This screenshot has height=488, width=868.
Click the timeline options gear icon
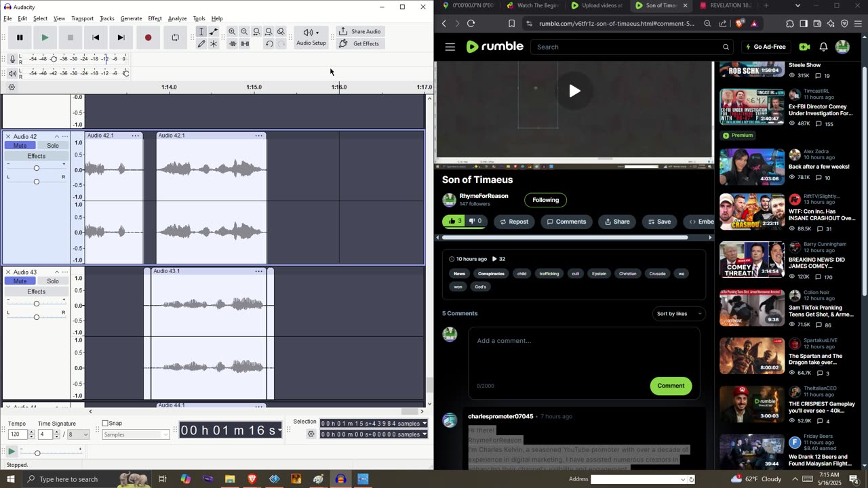pyautogui.click(x=12, y=87)
